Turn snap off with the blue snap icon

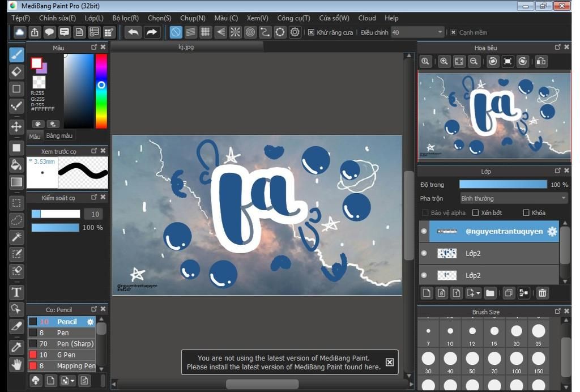click(176, 32)
